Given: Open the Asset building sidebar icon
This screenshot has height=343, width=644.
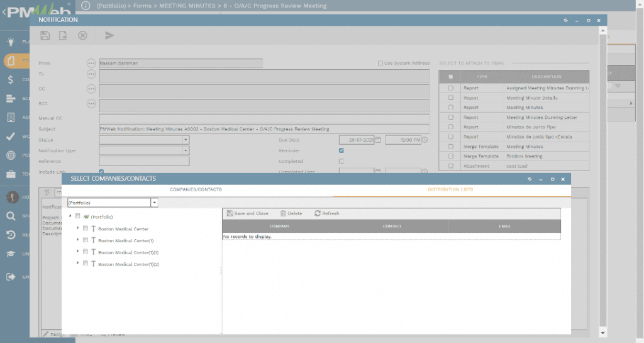Looking at the screenshot, I should (11, 118).
